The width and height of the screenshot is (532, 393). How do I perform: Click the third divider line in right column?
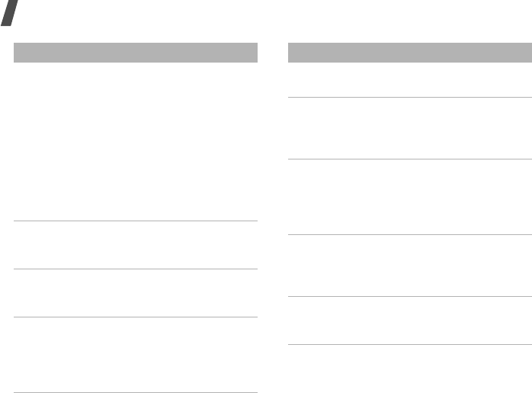point(410,234)
